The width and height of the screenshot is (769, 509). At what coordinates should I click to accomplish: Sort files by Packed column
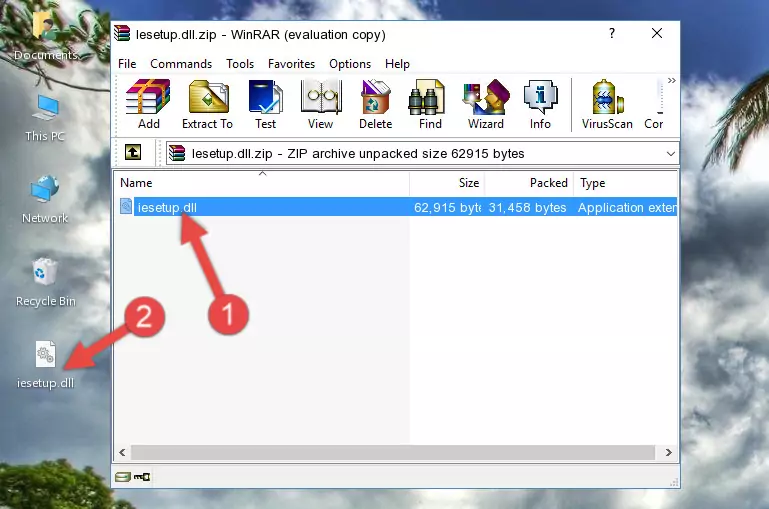(x=529, y=183)
